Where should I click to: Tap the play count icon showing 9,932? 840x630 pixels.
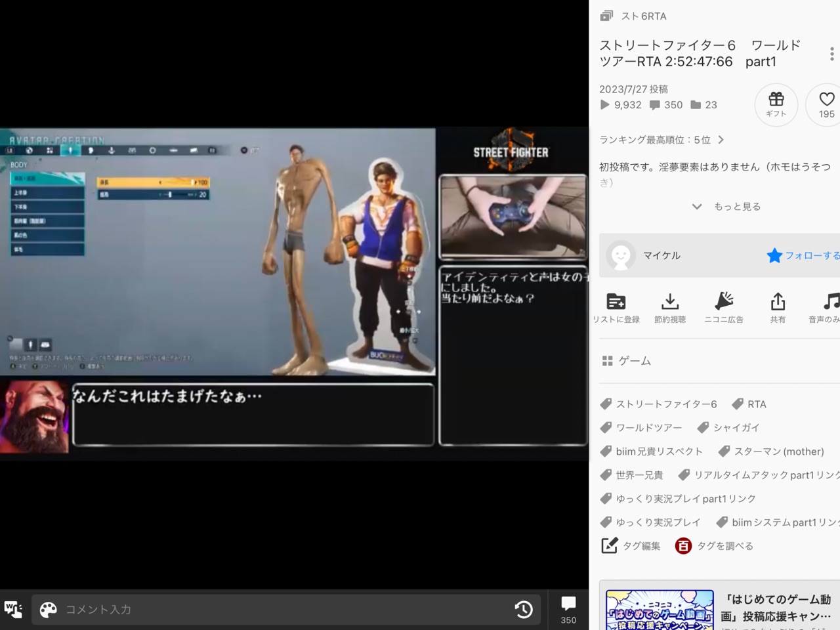click(x=604, y=104)
